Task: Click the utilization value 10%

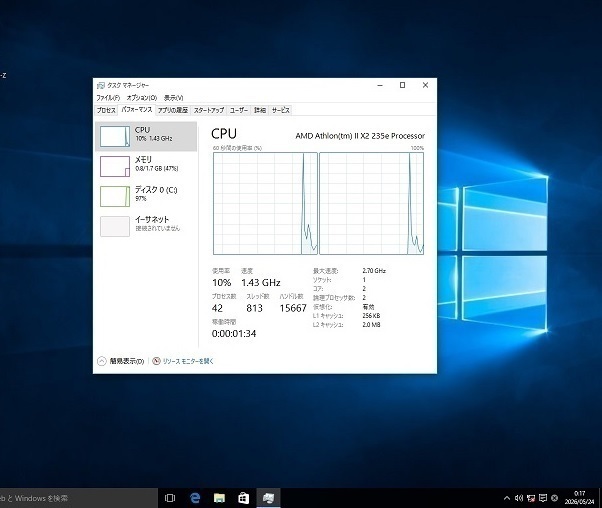Action: coord(222,283)
